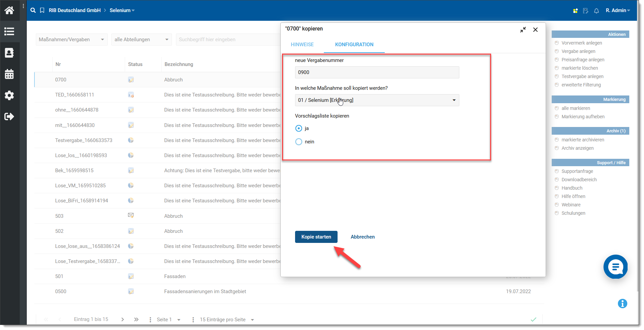Viewport: 644px width, 330px height.
Task: Click RIB Deutschland GmbH breadcrumb
Action: tap(75, 10)
